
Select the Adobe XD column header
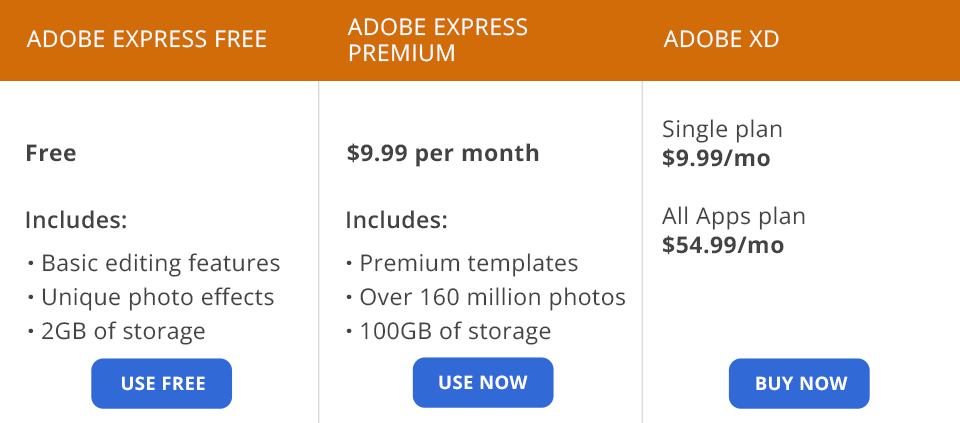[x=721, y=40]
